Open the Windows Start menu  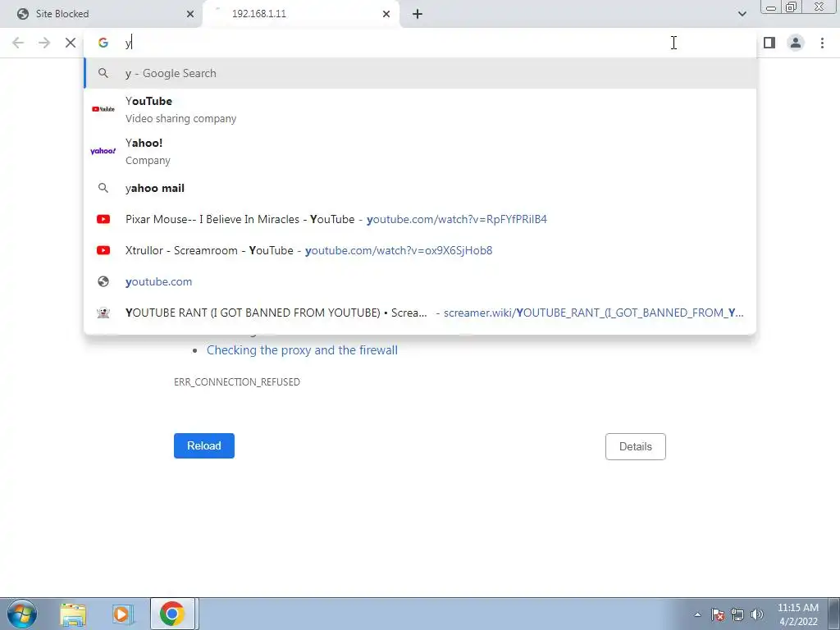click(22, 614)
